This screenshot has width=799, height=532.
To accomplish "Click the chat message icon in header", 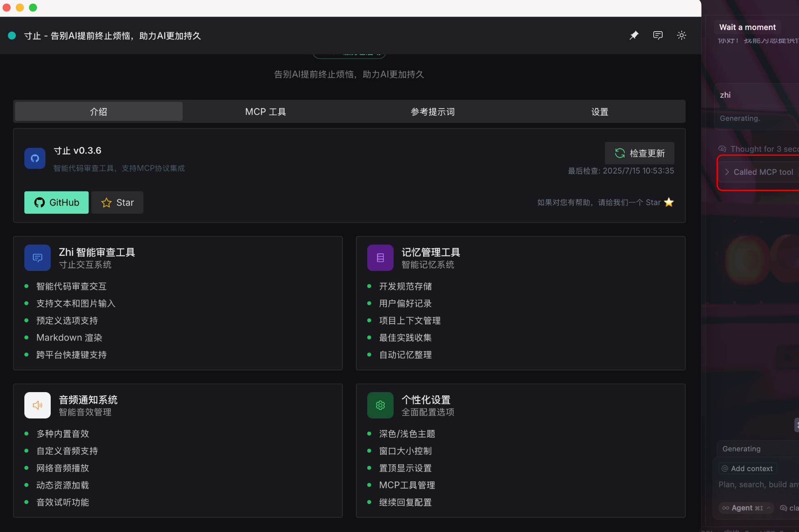I will (658, 35).
